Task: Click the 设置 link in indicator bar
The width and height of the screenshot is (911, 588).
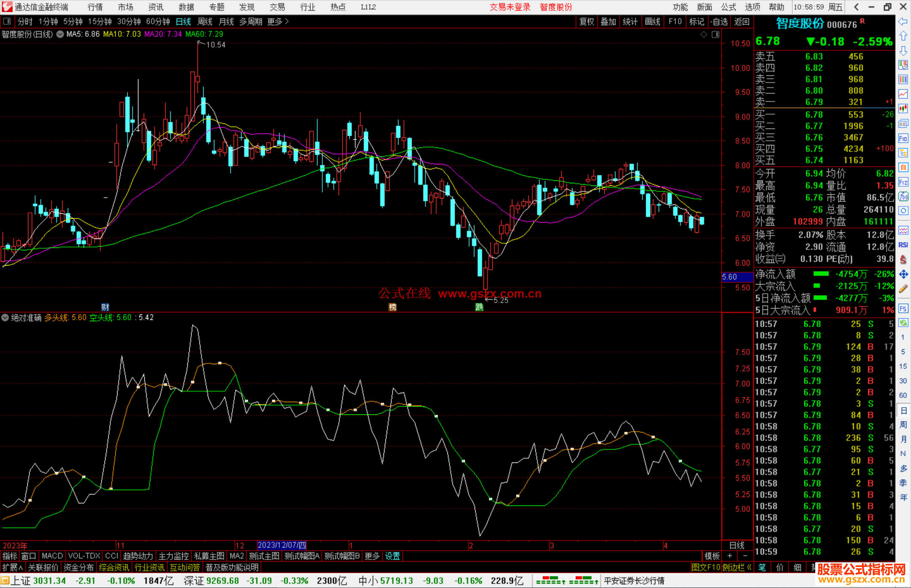Action: tap(392, 556)
